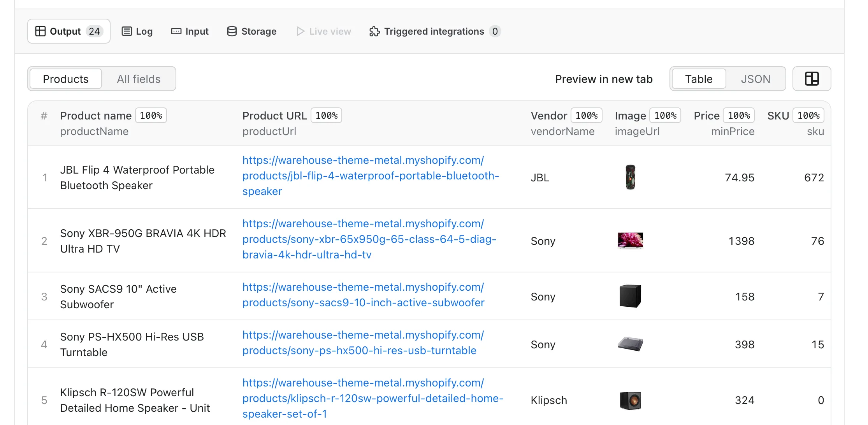The width and height of the screenshot is (868, 425).
Task: Open the Output tab
Action: point(69,31)
